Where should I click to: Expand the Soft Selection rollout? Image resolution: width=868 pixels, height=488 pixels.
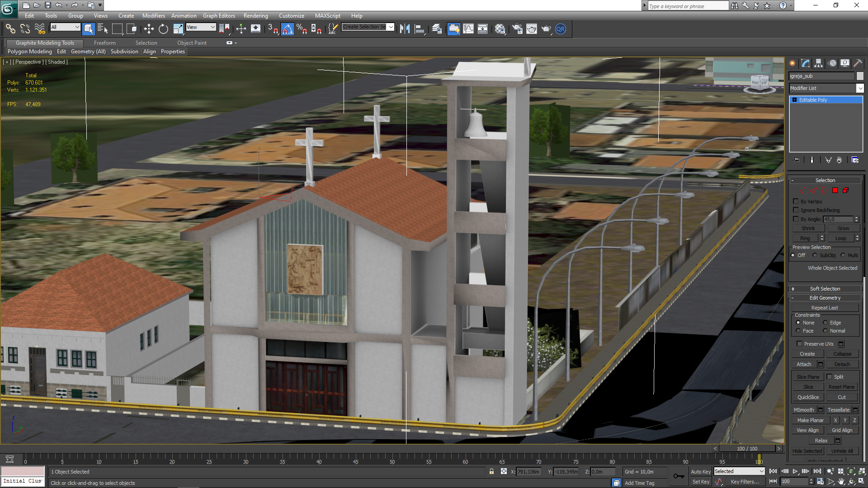coord(825,289)
